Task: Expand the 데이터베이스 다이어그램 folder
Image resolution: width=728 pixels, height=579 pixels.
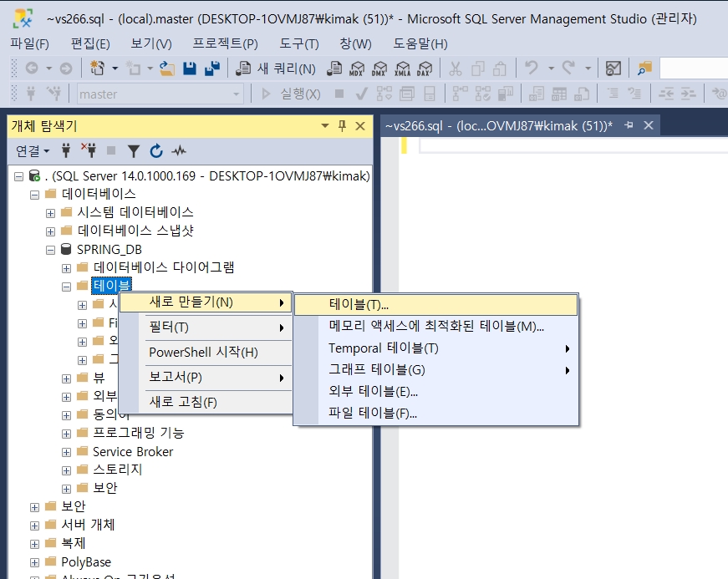Action: point(66,268)
